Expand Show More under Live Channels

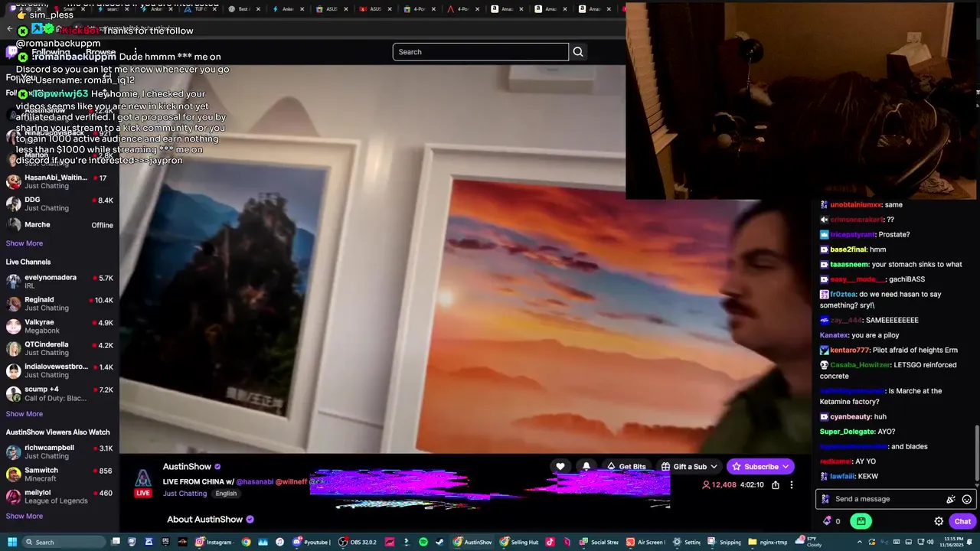click(x=24, y=414)
